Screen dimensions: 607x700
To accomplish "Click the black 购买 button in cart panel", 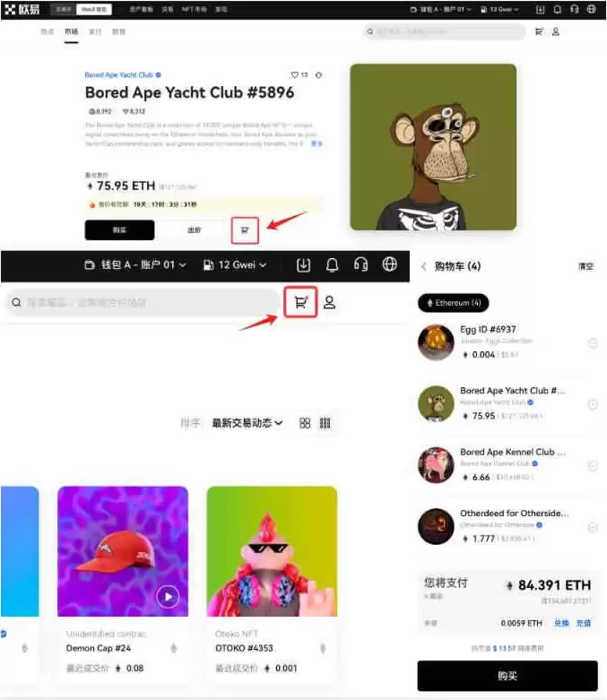I will tap(507, 676).
